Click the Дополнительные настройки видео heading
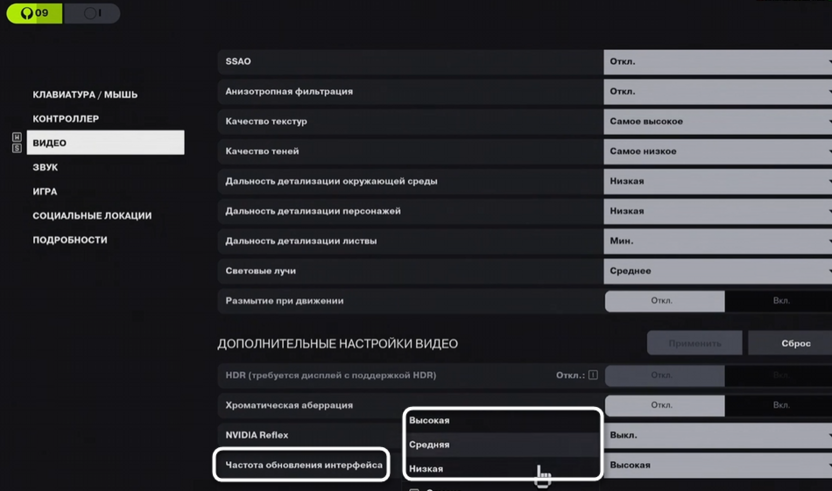 tap(337, 344)
